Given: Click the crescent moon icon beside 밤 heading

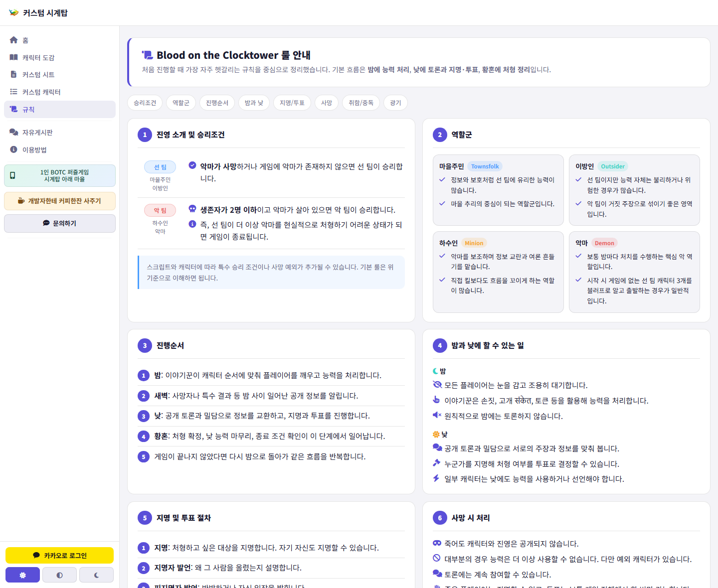Looking at the screenshot, I should [x=435, y=371].
